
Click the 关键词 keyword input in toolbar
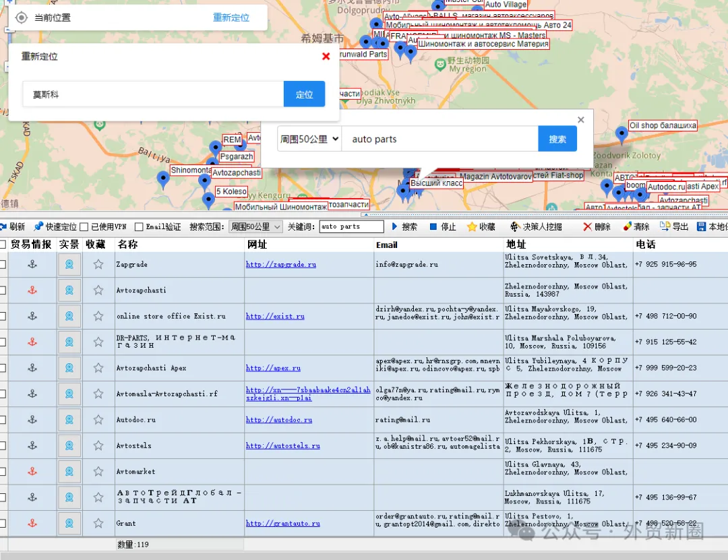coord(351,226)
